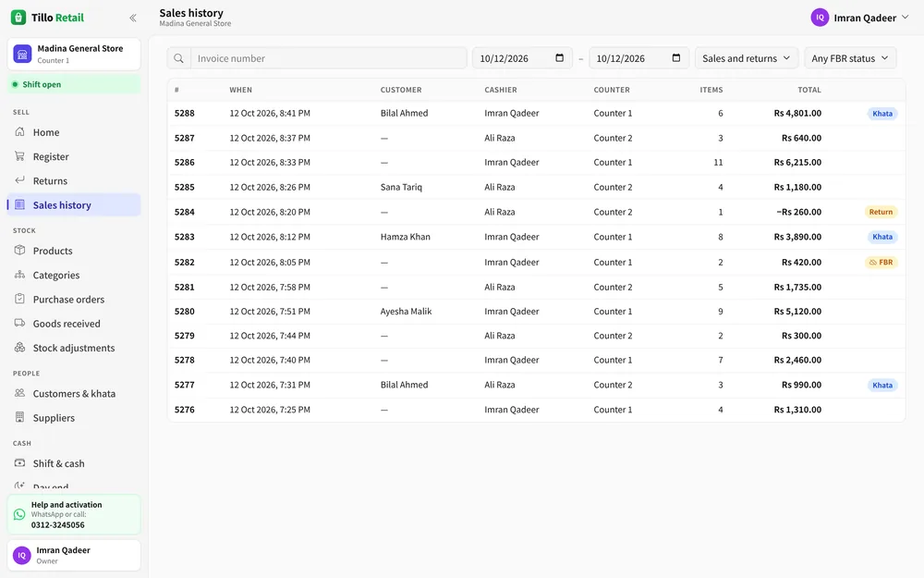
Task: Click the Help and activation card
Action: (x=74, y=514)
